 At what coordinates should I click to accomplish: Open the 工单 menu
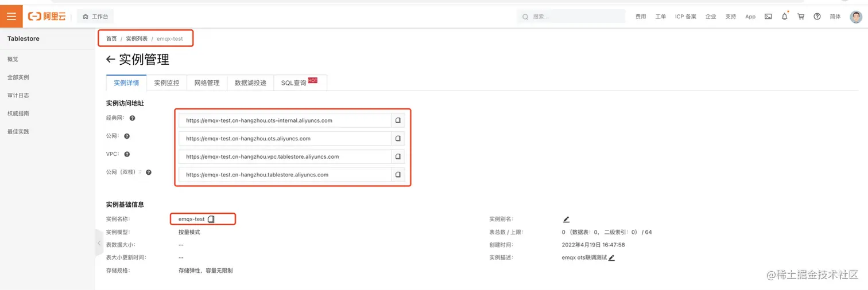pyautogui.click(x=661, y=17)
